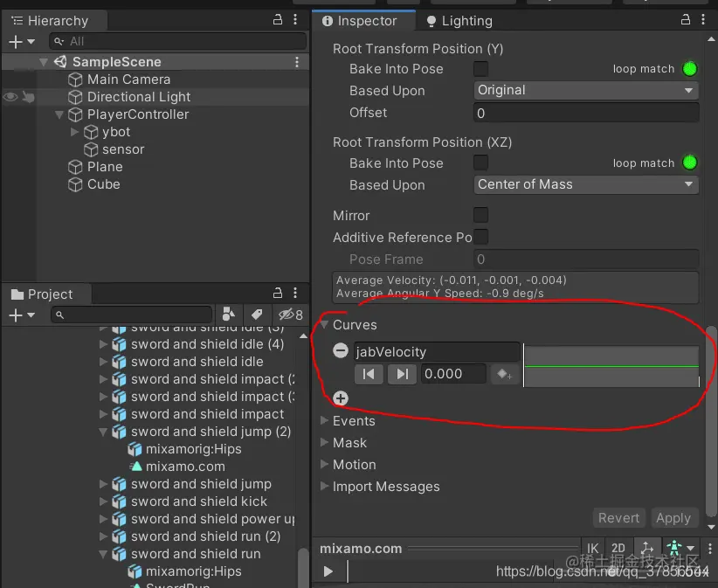Expand the Import Messages section

[x=324, y=487]
